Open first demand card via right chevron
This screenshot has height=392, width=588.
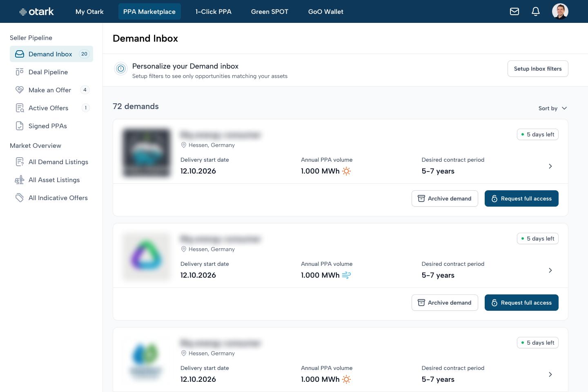click(550, 166)
